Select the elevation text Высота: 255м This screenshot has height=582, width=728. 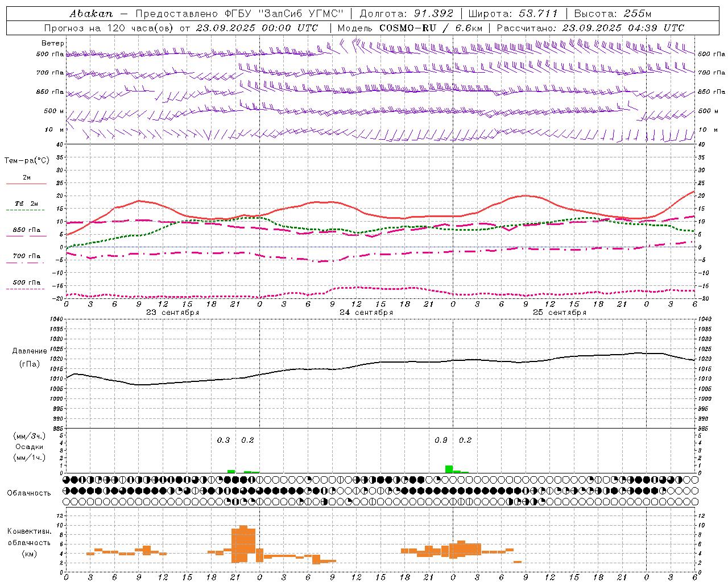tap(613, 14)
